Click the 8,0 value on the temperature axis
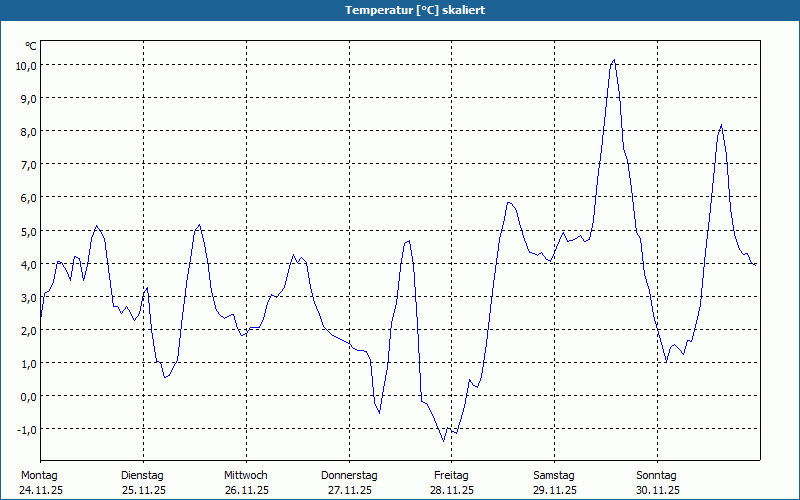Viewport: 800px width, 500px height. [x=29, y=132]
